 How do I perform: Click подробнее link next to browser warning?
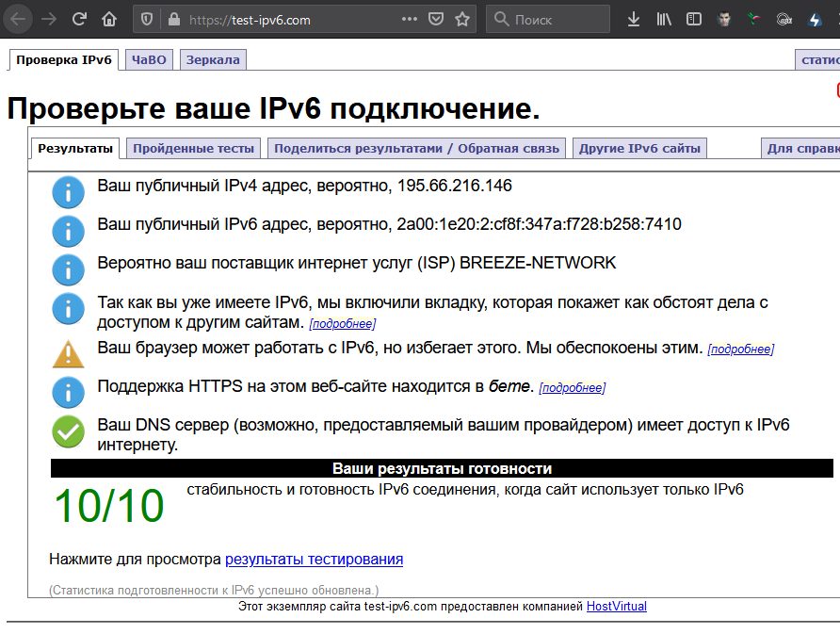tap(740, 350)
